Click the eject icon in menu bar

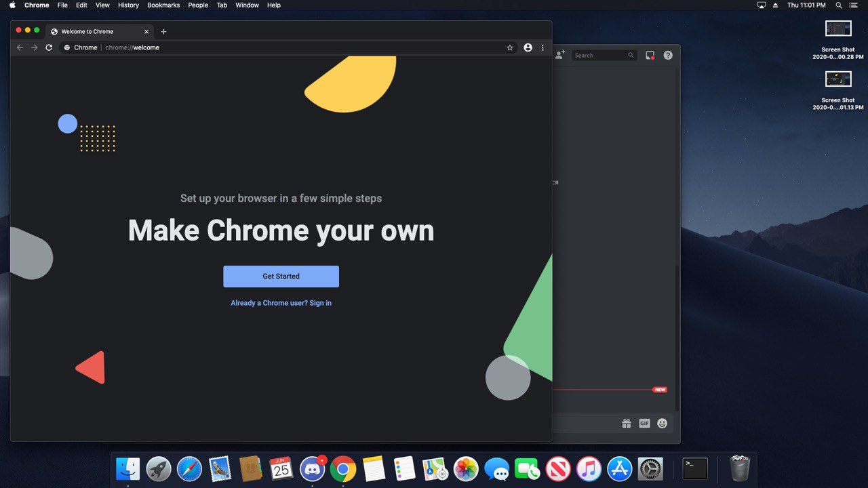click(x=775, y=5)
